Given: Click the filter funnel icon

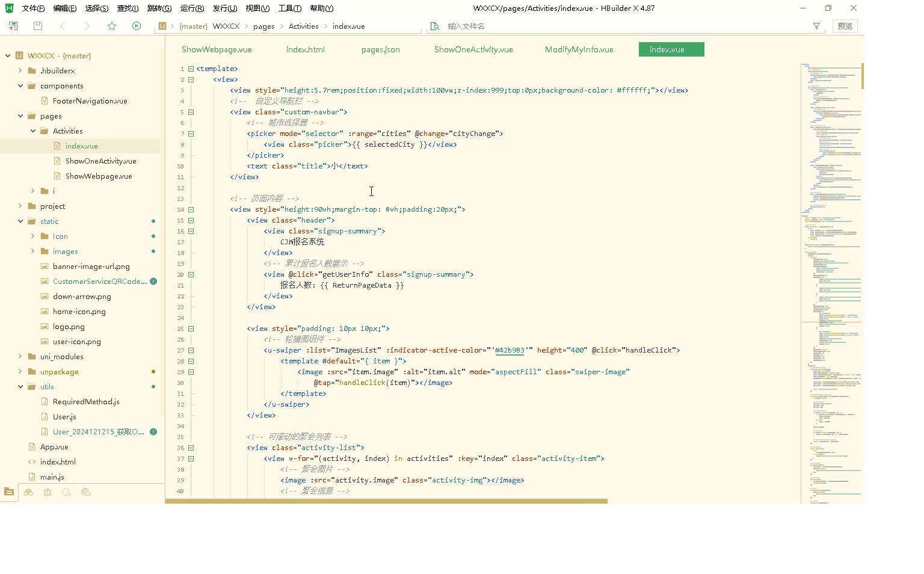Looking at the screenshot, I should pos(816,26).
